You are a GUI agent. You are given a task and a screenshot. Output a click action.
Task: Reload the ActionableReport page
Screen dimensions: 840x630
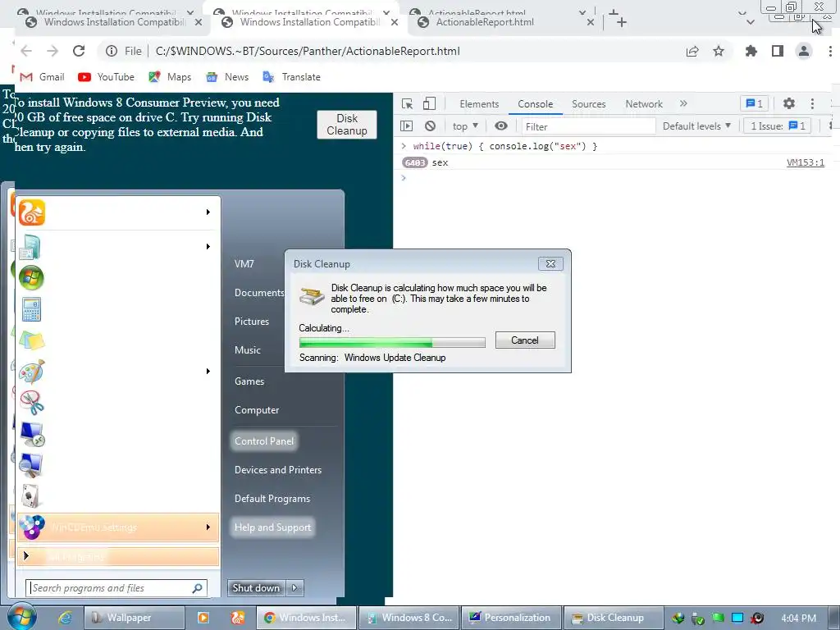(79, 51)
